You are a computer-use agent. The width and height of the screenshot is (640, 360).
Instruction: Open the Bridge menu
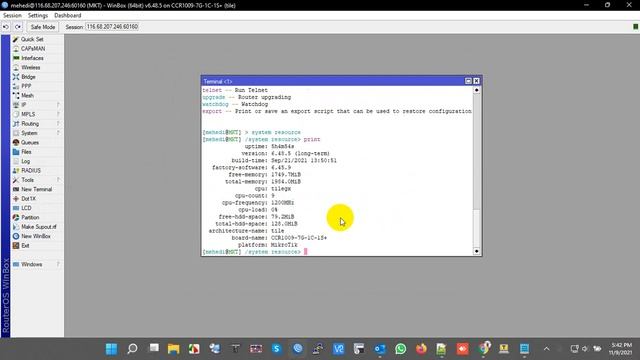pyautogui.click(x=28, y=77)
